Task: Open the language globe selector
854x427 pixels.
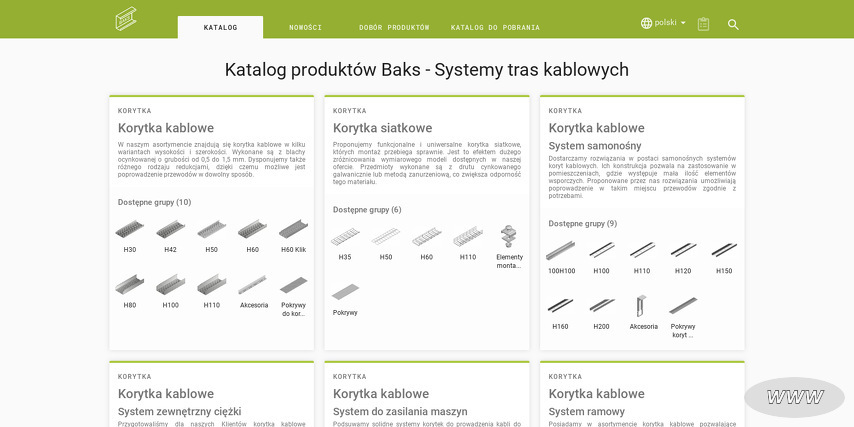Action: click(x=646, y=23)
